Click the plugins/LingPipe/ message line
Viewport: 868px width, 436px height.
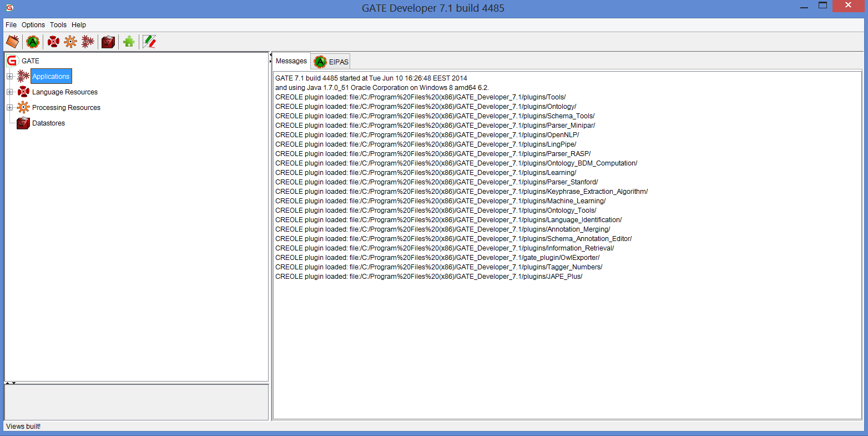click(426, 144)
